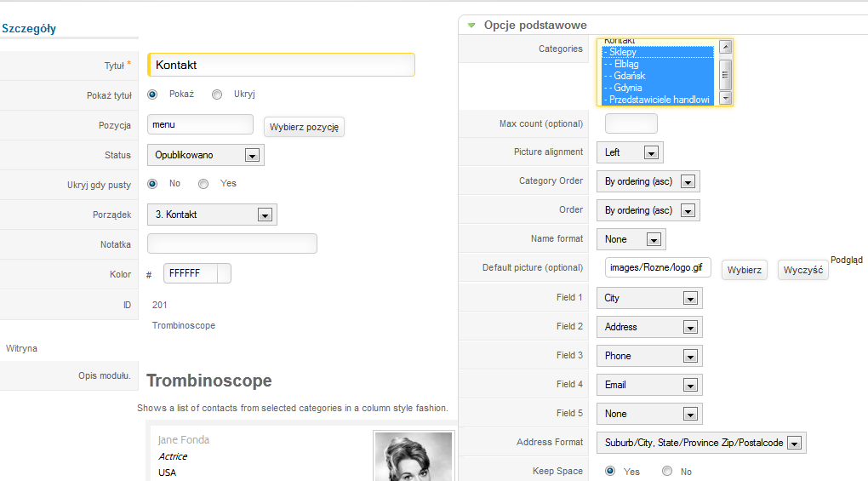The image size is (868, 481).
Task: Select Pokaż radio for Pokaż tytuł
Action: [152, 94]
